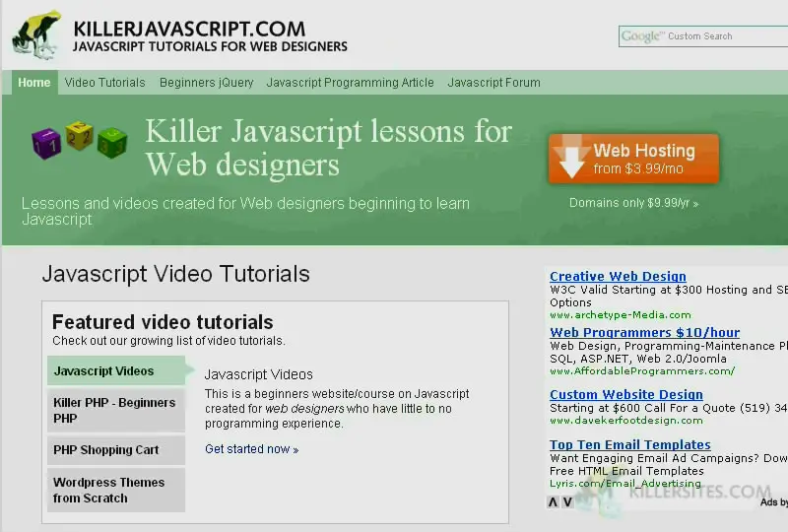Click 'Check out our growing list' text
This screenshot has height=532, width=788.
tap(168, 341)
